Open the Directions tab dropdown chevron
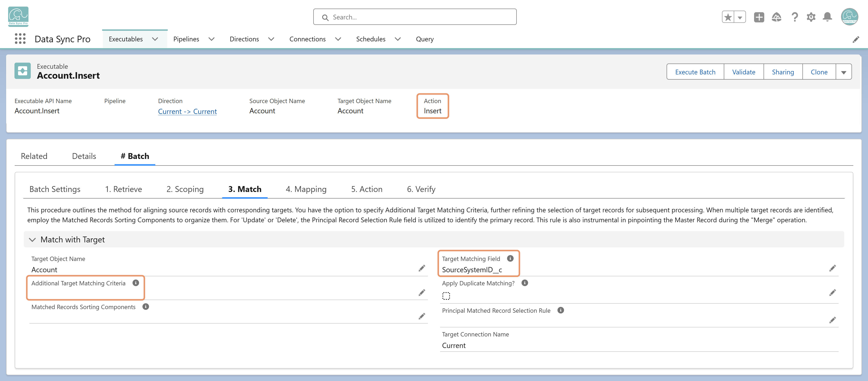868x381 pixels. pyautogui.click(x=271, y=39)
